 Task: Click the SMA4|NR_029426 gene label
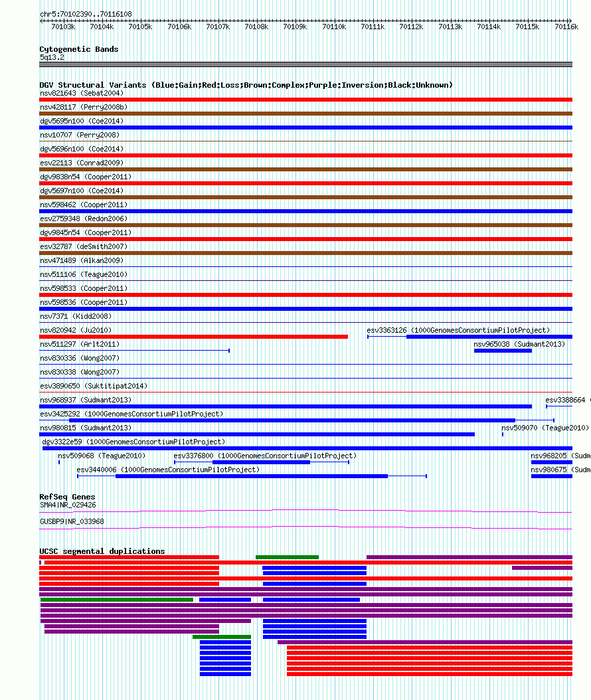pyautogui.click(x=68, y=505)
